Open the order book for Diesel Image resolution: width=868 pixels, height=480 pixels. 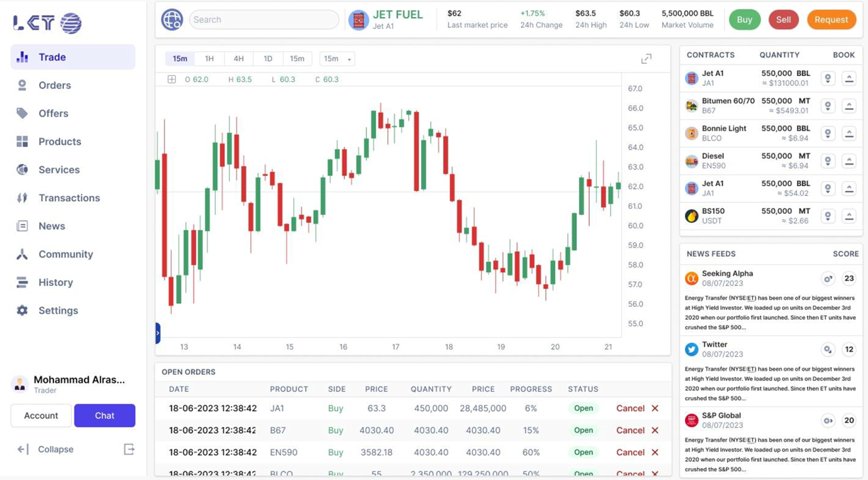pos(849,161)
